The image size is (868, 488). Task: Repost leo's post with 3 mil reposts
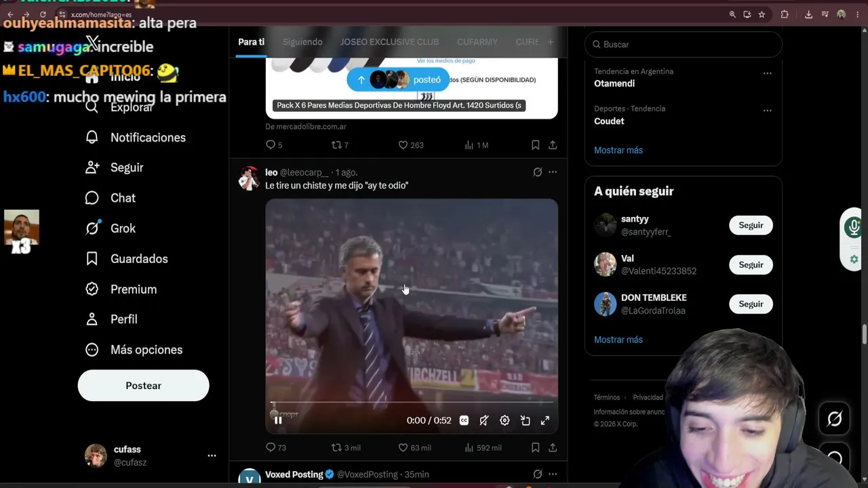coord(346,447)
